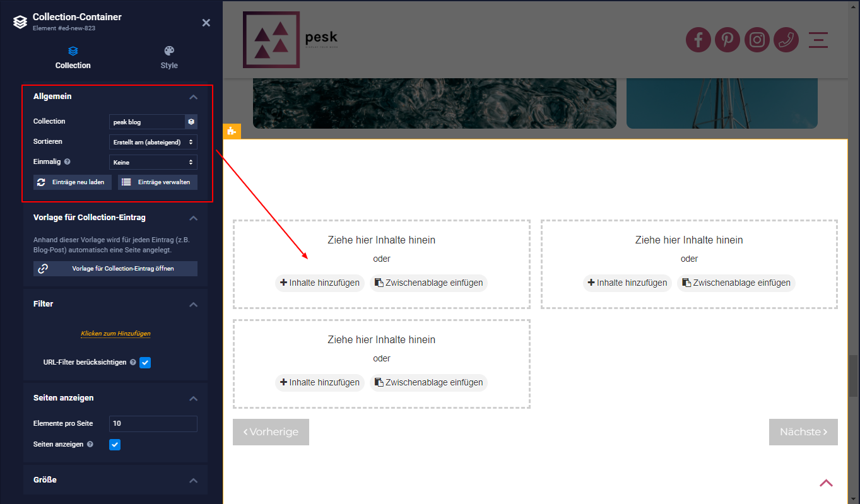Image resolution: width=860 pixels, height=504 pixels.
Task: Open the Sortieren dropdown
Action: [153, 142]
